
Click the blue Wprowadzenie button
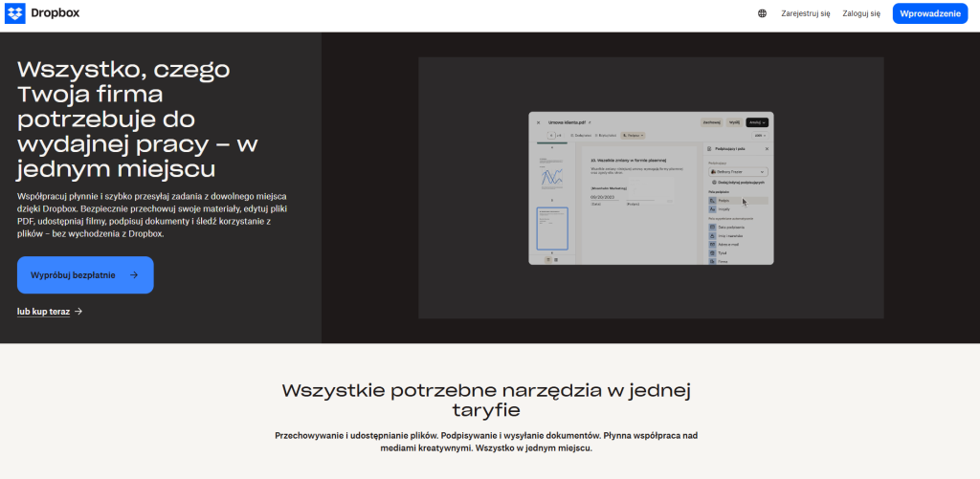[x=930, y=13]
